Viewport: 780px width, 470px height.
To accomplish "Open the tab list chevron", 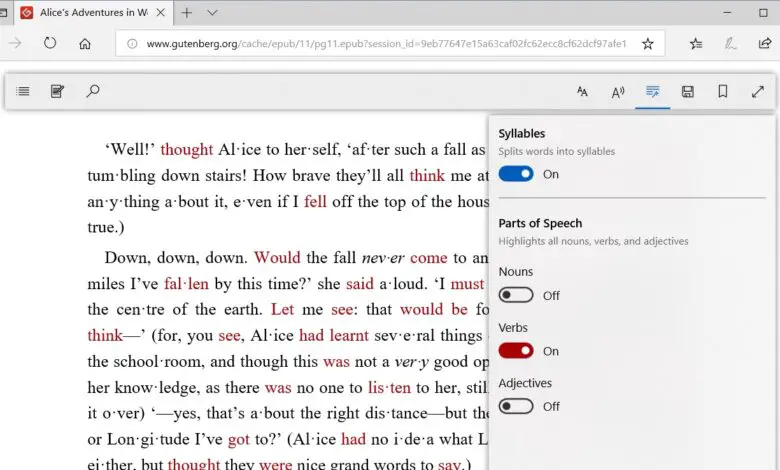I will (x=212, y=13).
